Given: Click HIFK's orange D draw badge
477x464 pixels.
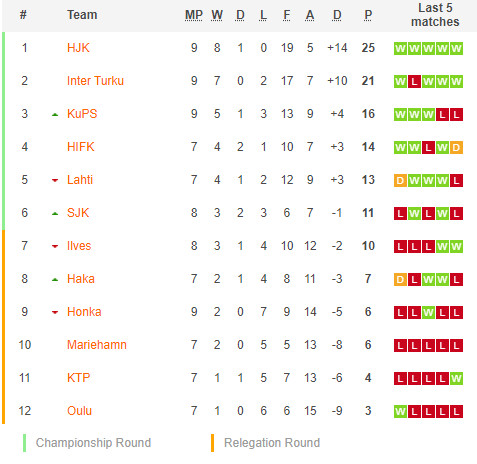Looking at the screenshot, I should tap(456, 147).
